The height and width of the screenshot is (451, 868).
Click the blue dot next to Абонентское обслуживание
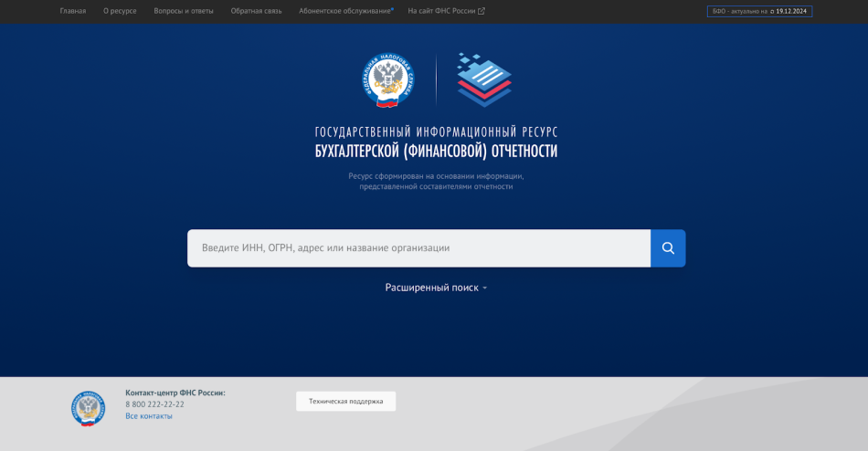click(393, 8)
